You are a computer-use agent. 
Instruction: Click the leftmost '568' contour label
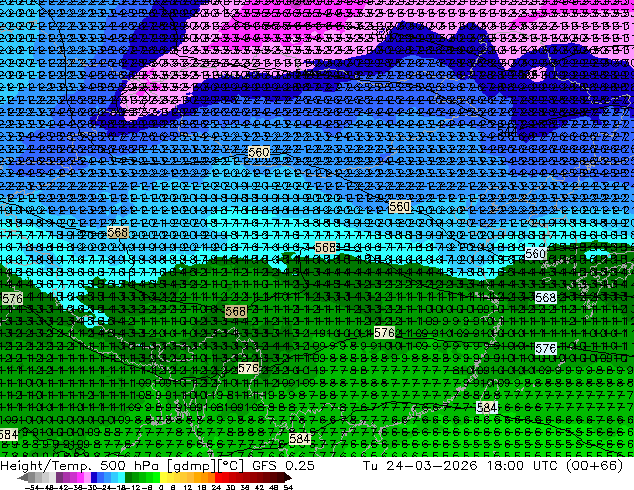(118, 232)
